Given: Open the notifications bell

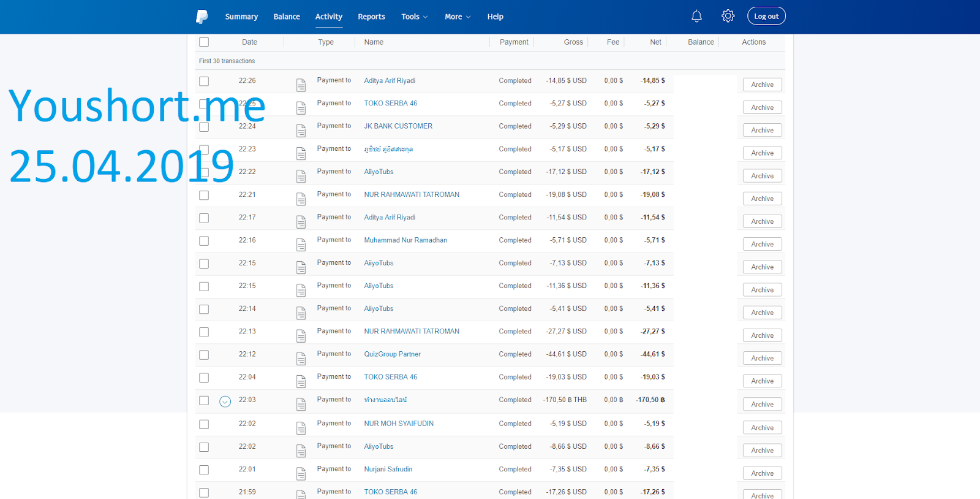Looking at the screenshot, I should 696,17.
